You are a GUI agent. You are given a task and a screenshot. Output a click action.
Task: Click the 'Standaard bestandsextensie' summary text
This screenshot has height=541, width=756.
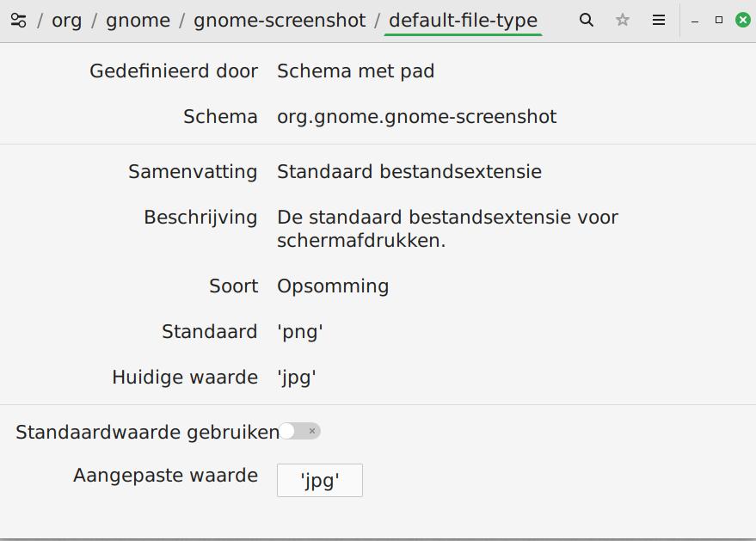[x=409, y=172]
